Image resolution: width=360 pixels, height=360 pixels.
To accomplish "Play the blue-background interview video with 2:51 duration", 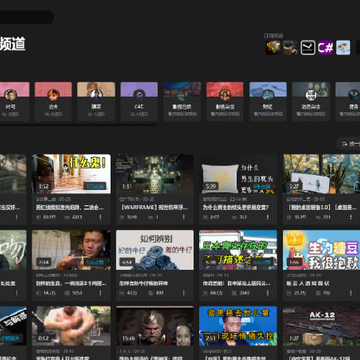I will (238, 326).
